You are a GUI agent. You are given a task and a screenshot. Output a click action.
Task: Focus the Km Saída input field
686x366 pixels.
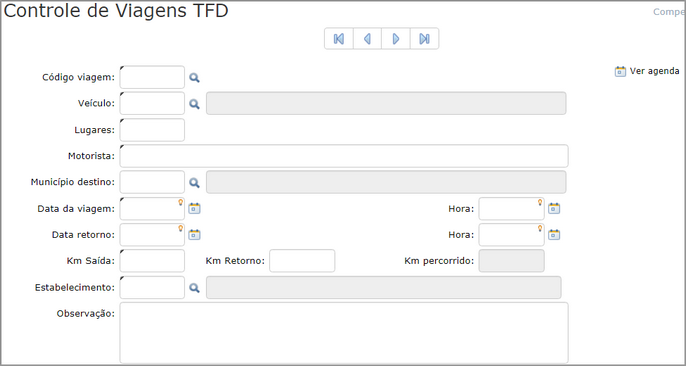(x=152, y=261)
